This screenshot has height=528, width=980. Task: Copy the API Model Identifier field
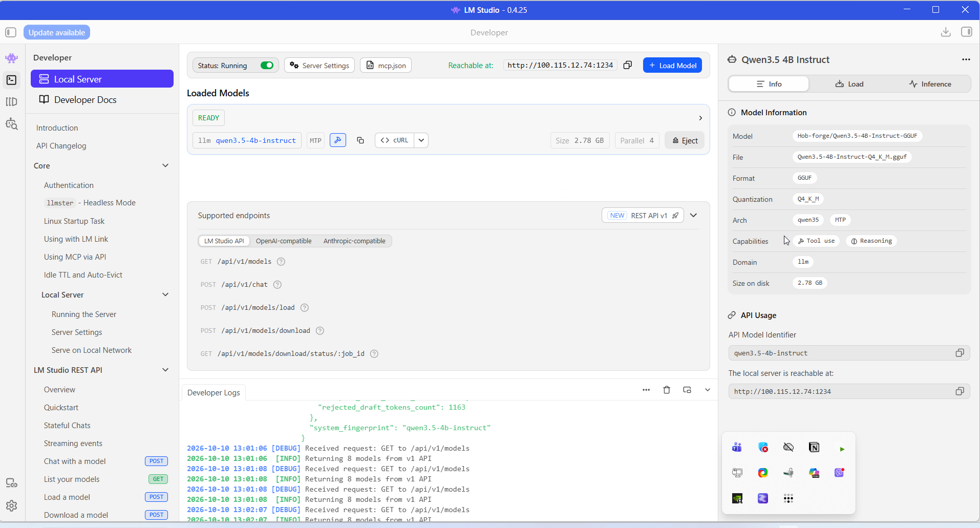(x=960, y=353)
